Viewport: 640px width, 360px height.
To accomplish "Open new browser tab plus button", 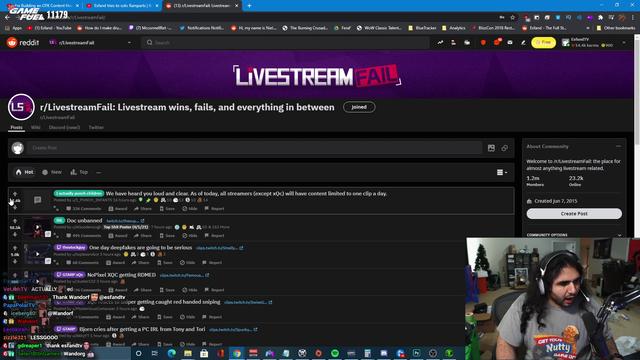I will point(249,6).
